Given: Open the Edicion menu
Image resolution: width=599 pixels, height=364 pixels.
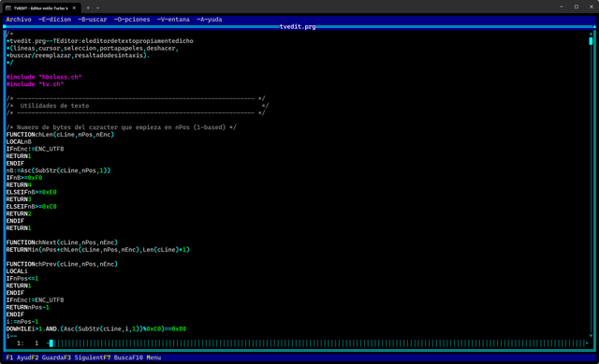Looking at the screenshot, I should point(54,20).
